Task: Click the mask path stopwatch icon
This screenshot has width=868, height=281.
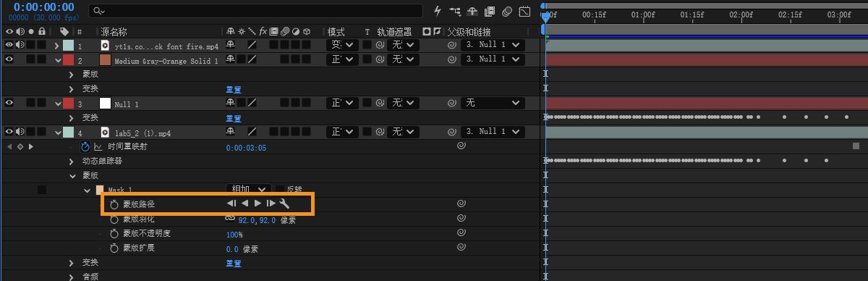Action: pos(114,205)
